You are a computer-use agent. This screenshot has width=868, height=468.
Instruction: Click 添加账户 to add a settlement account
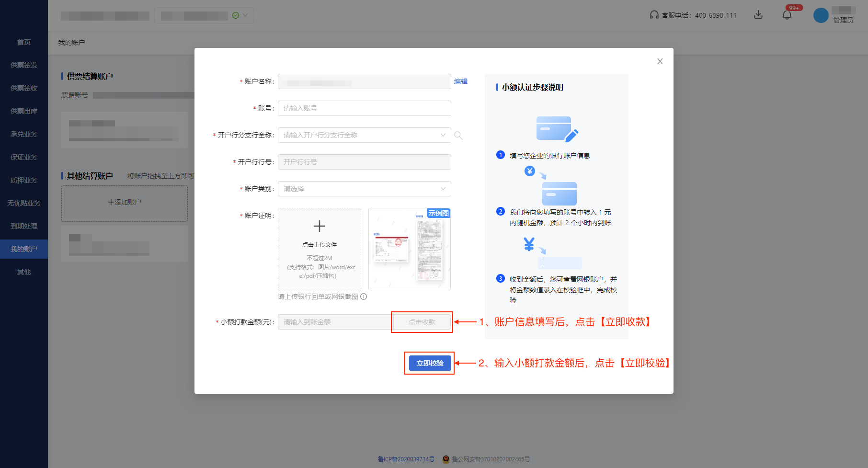click(x=124, y=202)
